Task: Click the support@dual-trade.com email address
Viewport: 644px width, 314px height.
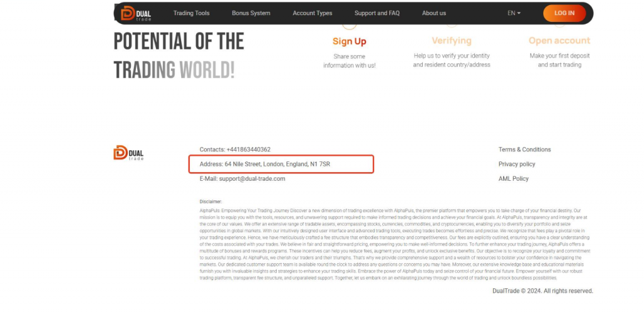Action: (252, 179)
